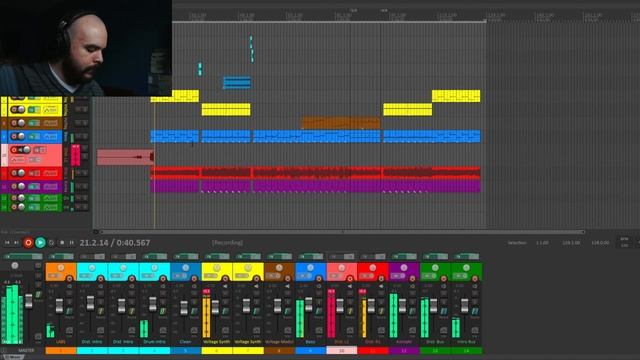Toggle speaker monitor icon on mixer strip 10
The width and height of the screenshot is (640, 360).
coord(350,287)
